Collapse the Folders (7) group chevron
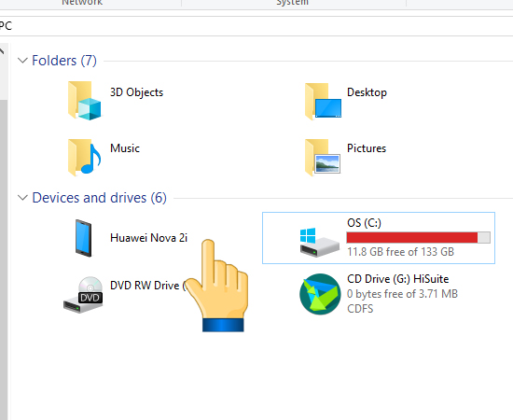The height and width of the screenshot is (420, 513). [x=22, y=61]
